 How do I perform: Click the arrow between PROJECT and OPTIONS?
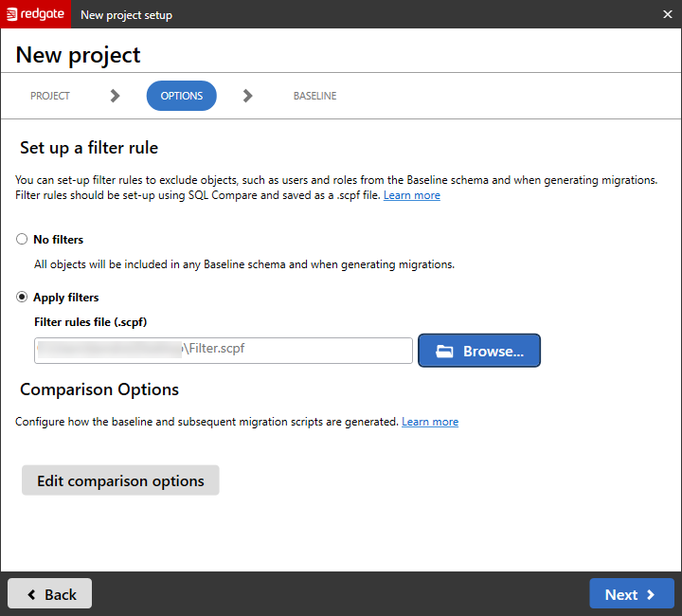pyautogui.click(x=115, y=96)
